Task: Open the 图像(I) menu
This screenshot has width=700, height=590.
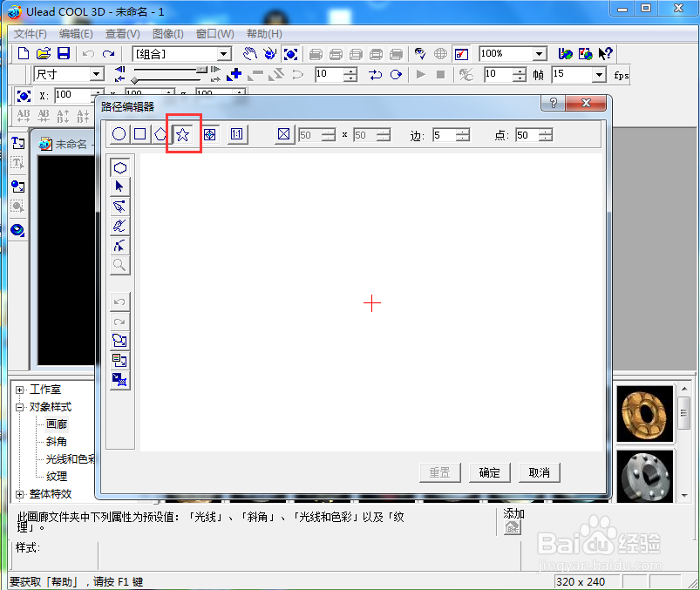Action: [168, 34]
